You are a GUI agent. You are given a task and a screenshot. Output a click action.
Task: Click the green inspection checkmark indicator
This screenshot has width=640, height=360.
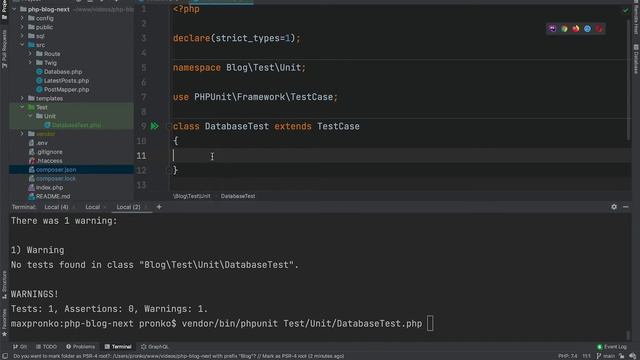(626, 10)
